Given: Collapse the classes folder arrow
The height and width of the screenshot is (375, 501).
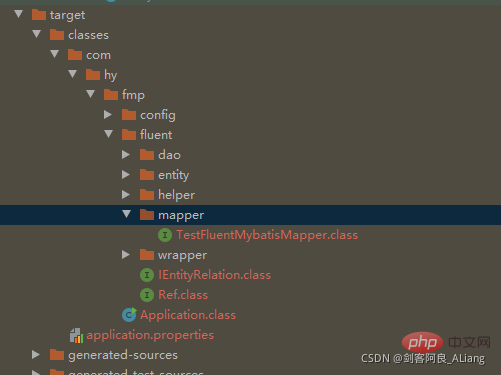Looking at the screenshot, I should [x=37, y=34].
